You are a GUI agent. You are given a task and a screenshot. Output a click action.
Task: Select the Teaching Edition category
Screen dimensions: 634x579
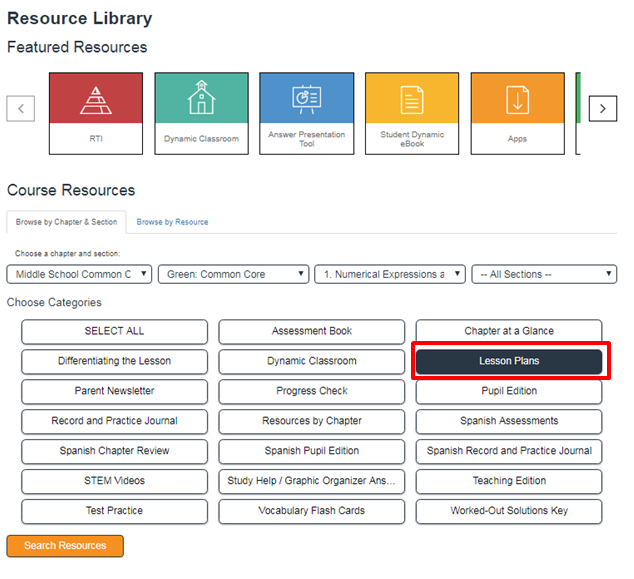point(509,481)
